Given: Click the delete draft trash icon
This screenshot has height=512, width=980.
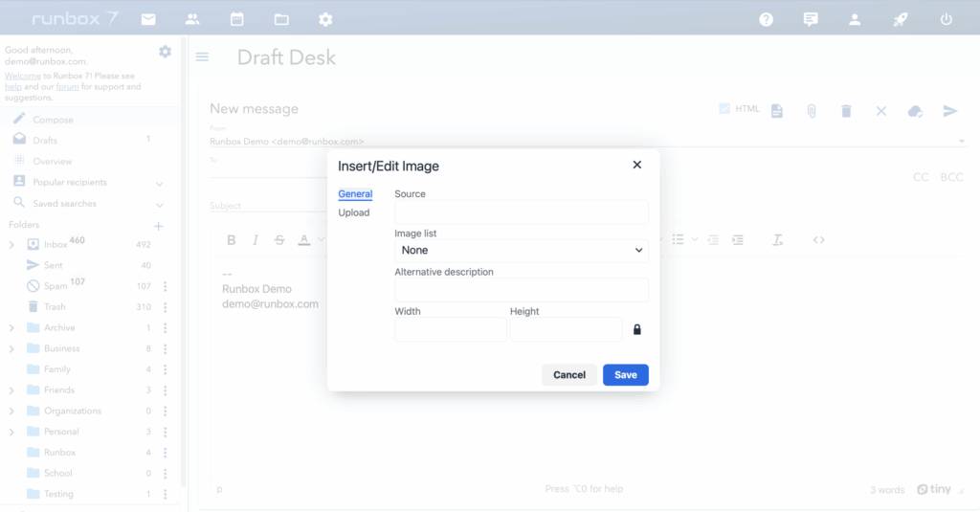Looking at the screenshot, I should (846, 111).
